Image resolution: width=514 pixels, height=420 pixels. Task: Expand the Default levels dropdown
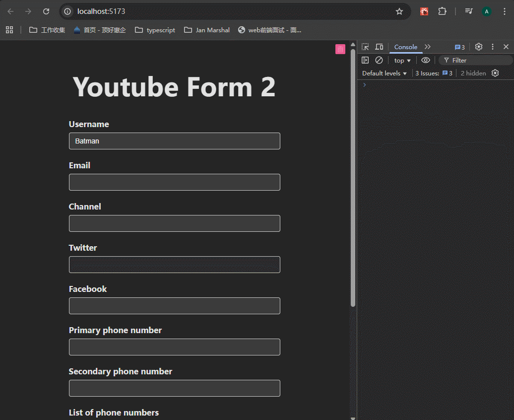click(x=385, y=73)
